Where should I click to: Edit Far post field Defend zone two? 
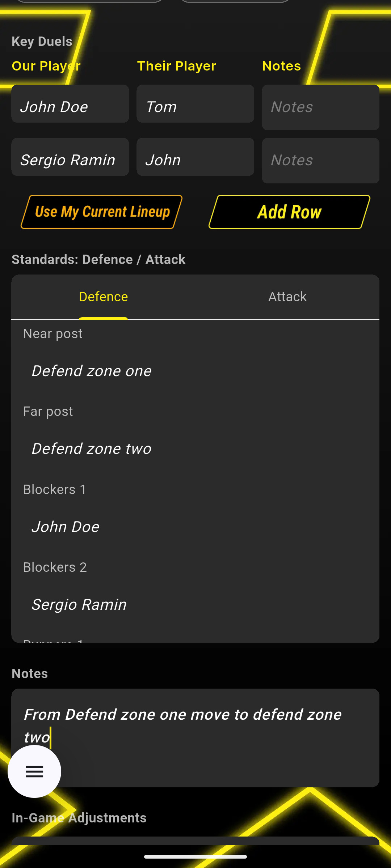[x=195, y=449]
